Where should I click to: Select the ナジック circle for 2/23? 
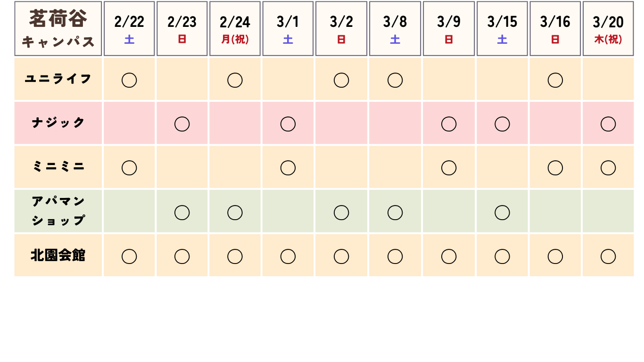(x=182, y=124)
